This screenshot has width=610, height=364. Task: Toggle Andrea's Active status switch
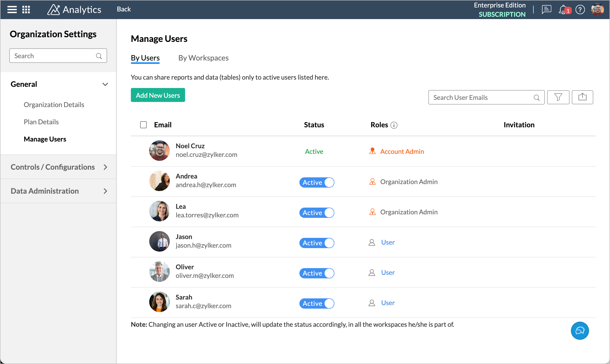tap(317, 182)
